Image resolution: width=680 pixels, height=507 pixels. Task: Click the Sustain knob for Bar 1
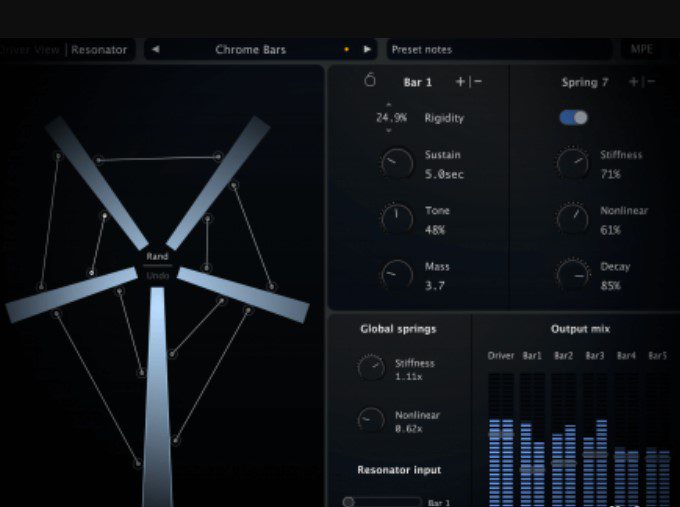pyautogui.click(x=396, y=164)
